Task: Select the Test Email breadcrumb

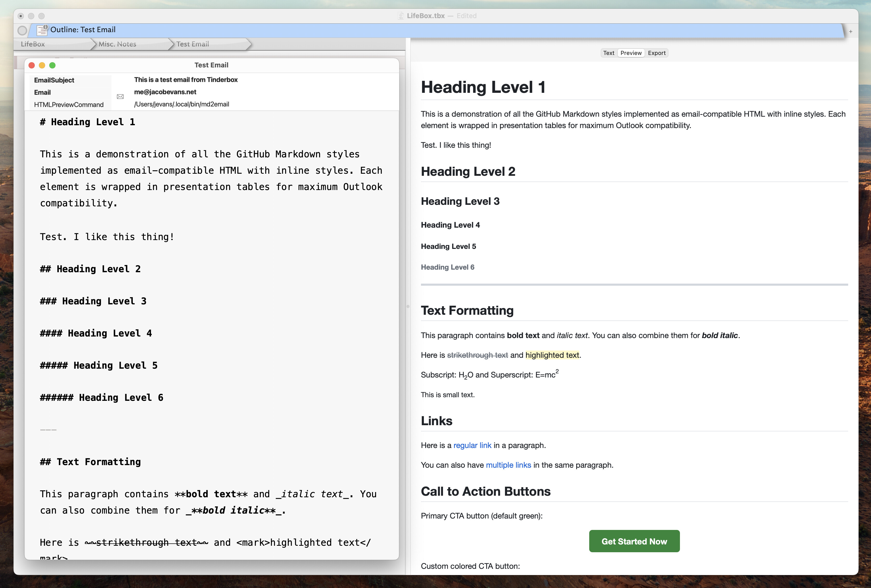Action: point(193,44)
